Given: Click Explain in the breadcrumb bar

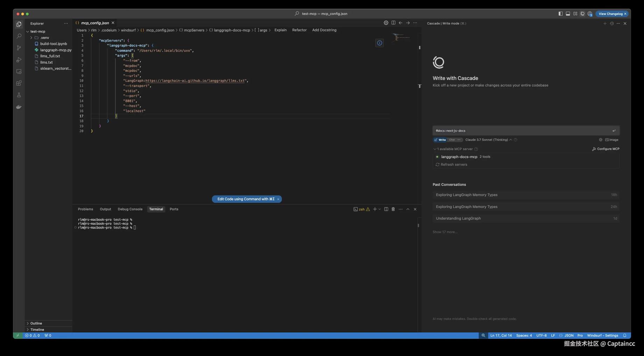Looking at the screenshot, I should click(x=280, y=30).
